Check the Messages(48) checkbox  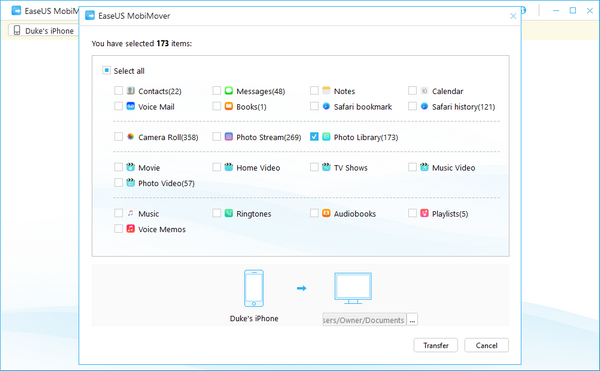coord(217,91)
